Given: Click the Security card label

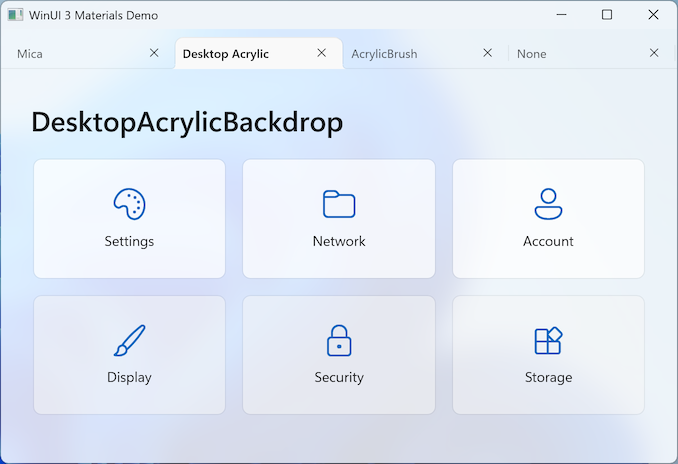Looking at the screenshot, I should pyautogui.click(x=339, y=378).
